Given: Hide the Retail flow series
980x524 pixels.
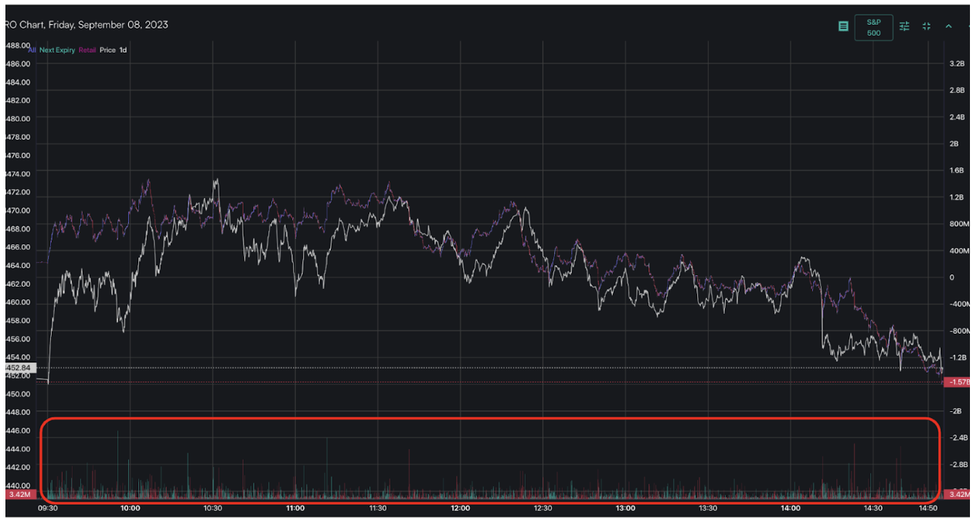Looking at the screenshot, I should 86,49.
